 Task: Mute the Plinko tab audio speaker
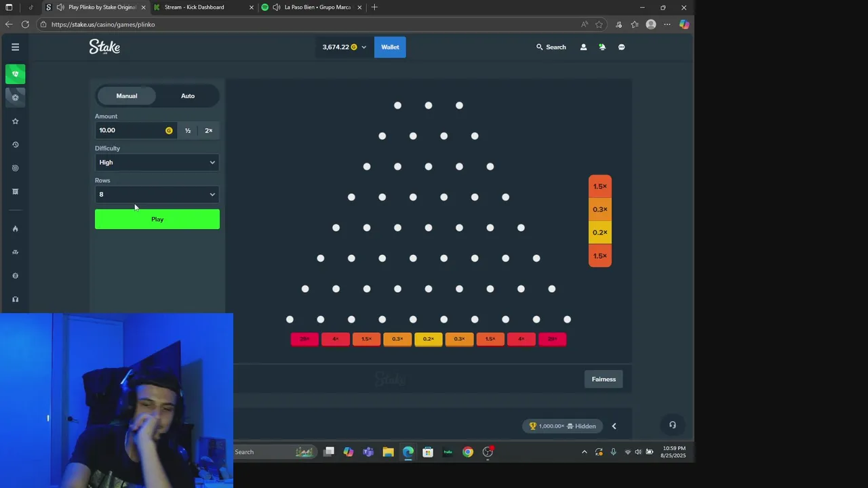tap(60, 7)
